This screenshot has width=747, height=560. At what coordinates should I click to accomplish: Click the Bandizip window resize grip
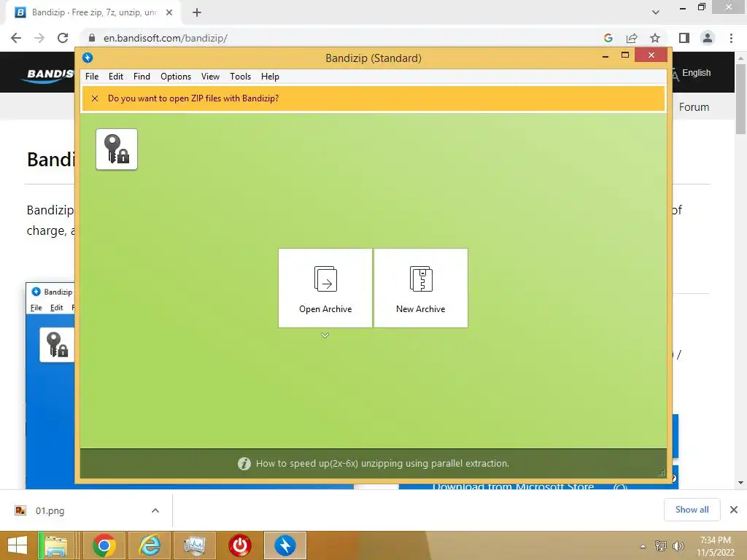click(x=662, y=472)
